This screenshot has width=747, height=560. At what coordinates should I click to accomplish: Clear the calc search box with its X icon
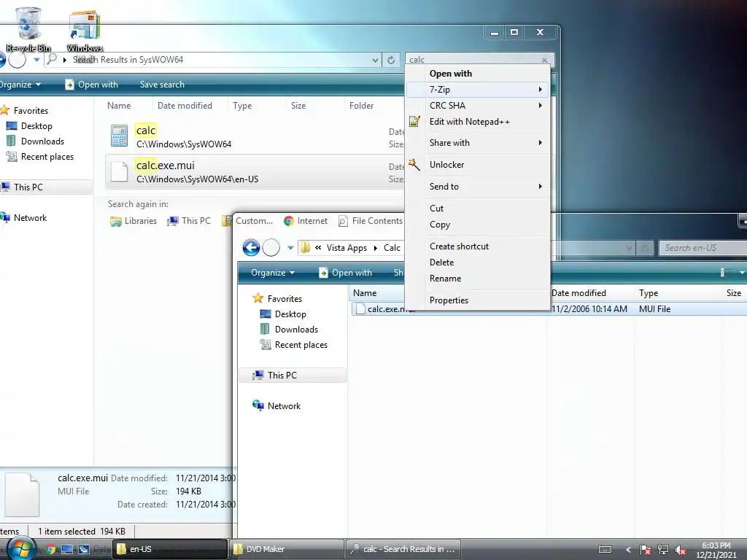click(544, 60)
